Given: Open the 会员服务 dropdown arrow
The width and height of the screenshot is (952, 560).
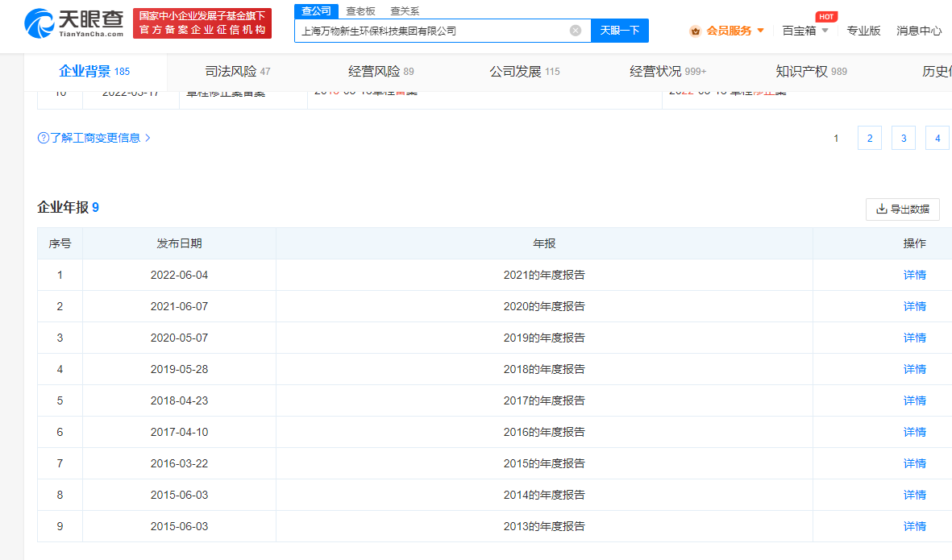Looking at the screenshot, I should coord(760,31).
